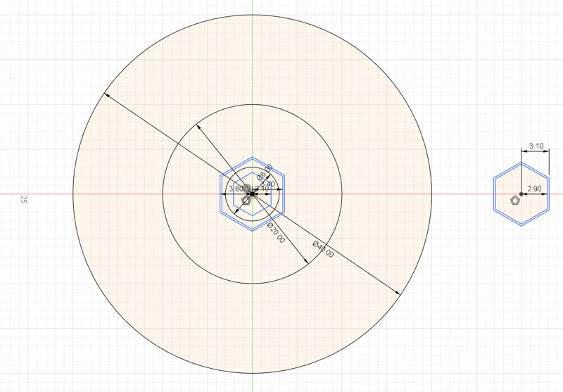The image size is (563, 392).
Task: Click the top vertex of the right hexagon
Action: 521,161
